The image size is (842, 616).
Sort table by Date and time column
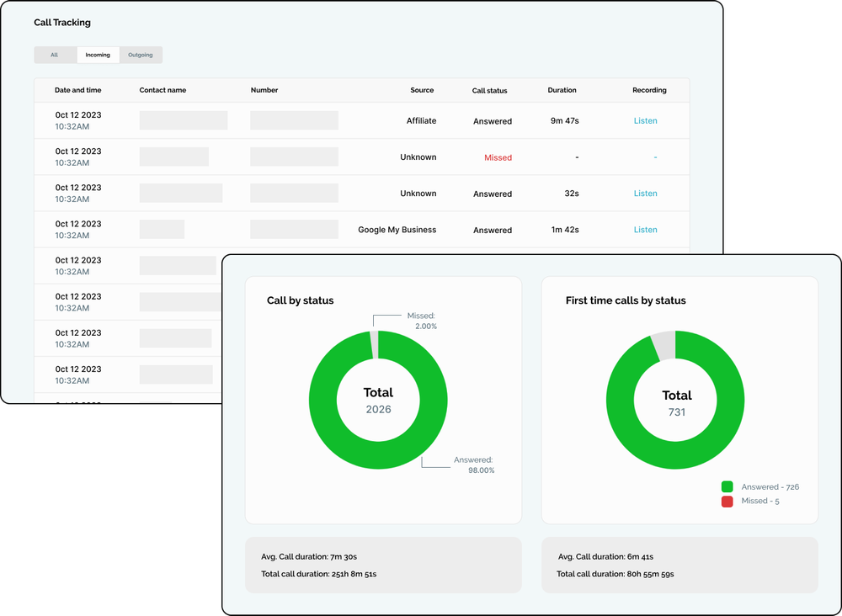[77, 90]
